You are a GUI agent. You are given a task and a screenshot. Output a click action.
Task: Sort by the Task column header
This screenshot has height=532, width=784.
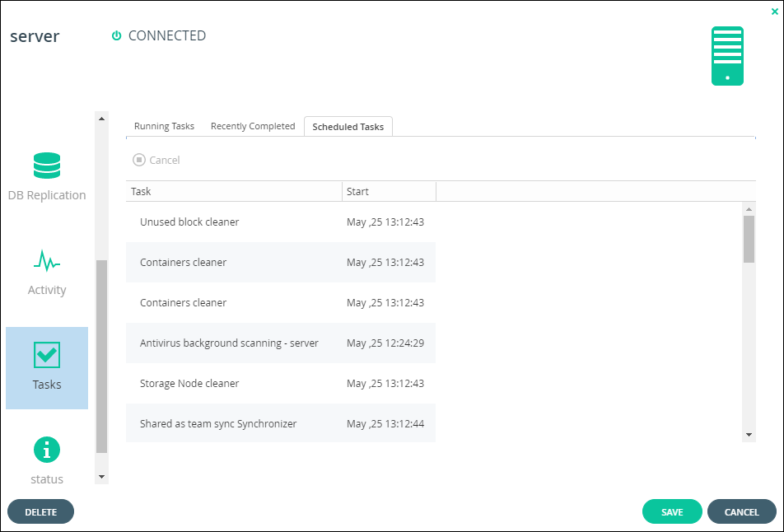pos(234,192)
